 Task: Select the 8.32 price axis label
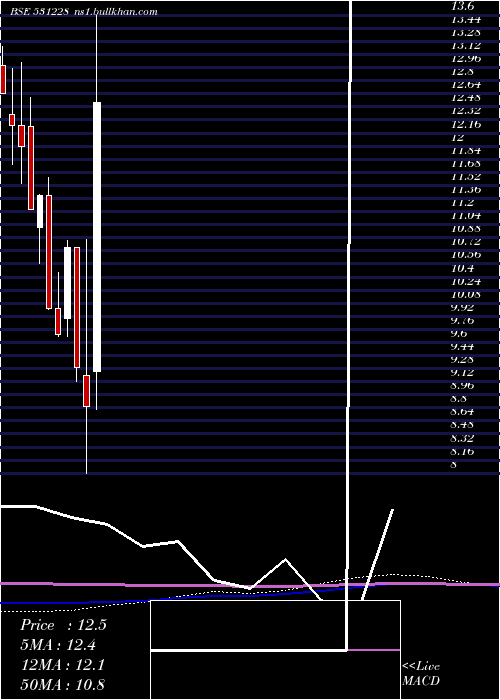click(x=462, y=438)
